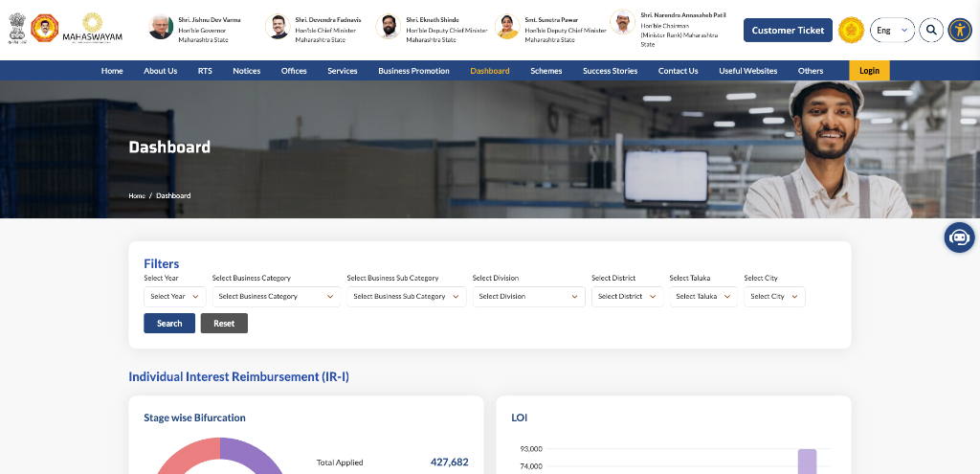Click Shri. Jishnu Dev Varma's portrait

point(161,27)
